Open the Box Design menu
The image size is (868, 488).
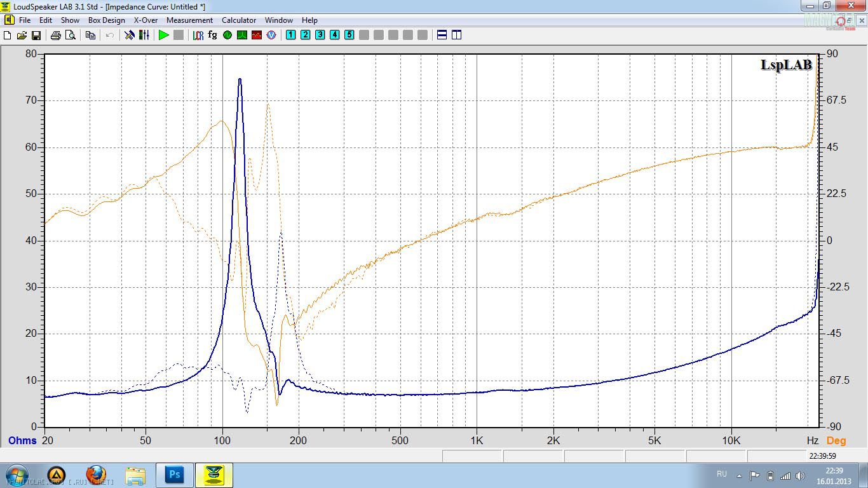click(107, 20)
